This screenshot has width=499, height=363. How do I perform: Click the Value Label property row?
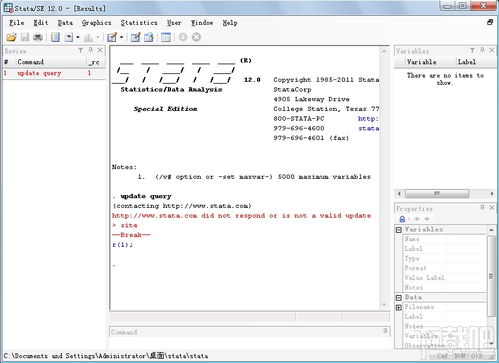(445, 278)
